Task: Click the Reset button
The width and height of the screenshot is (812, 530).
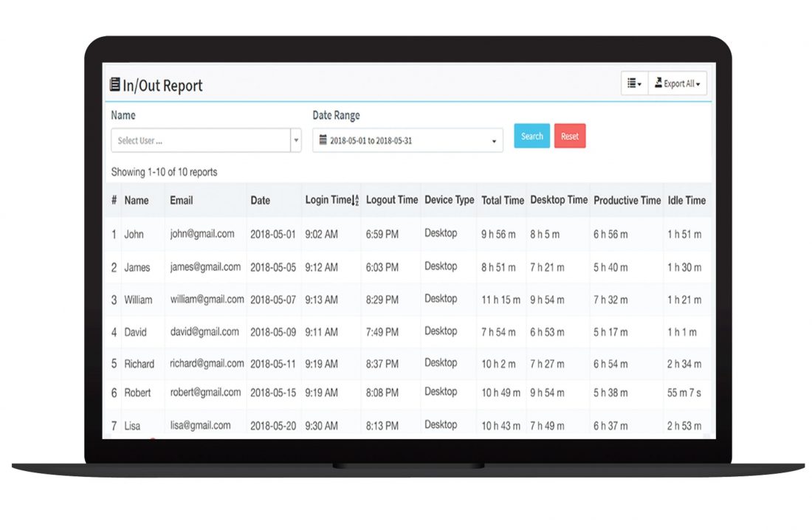Action: (x=570, y=136)
